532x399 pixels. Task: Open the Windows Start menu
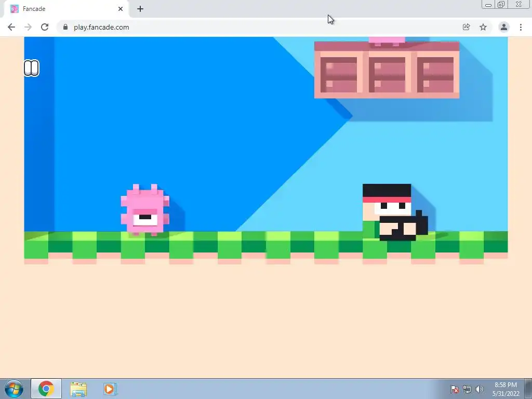click(14, 389)
